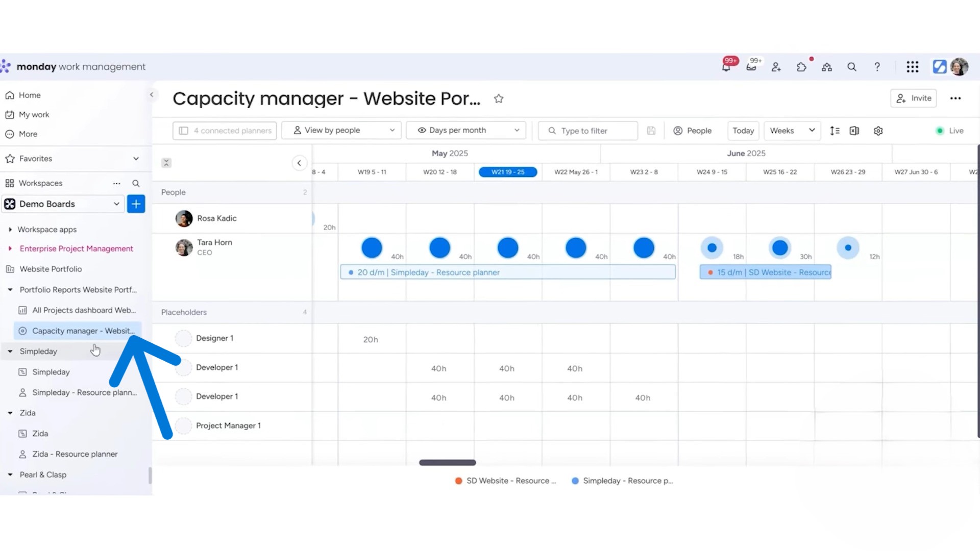Screen dimensions: 980x551
Task: Click the Live status indicator
Action: click(950, 131)
